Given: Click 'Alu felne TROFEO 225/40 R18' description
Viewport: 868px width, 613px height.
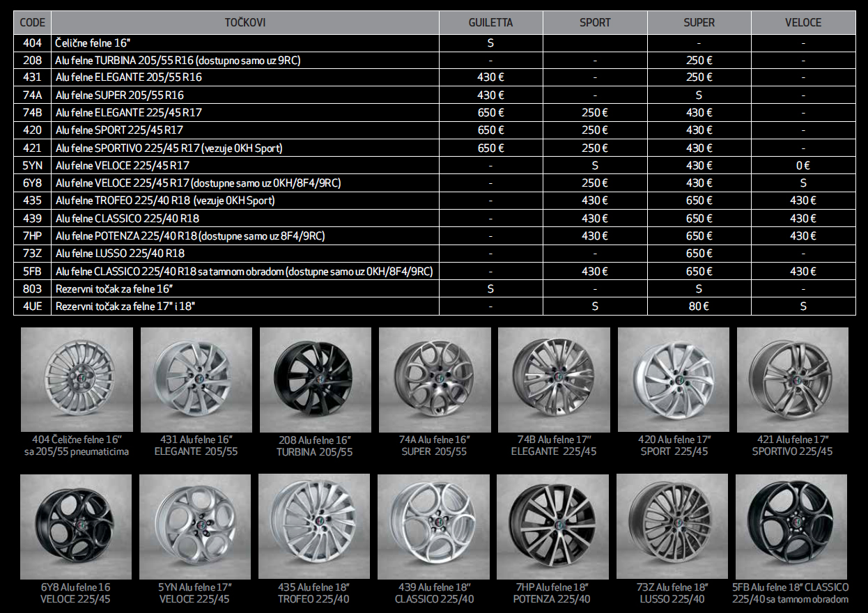Looking at the screenshot, I should [x=165, y=201].
